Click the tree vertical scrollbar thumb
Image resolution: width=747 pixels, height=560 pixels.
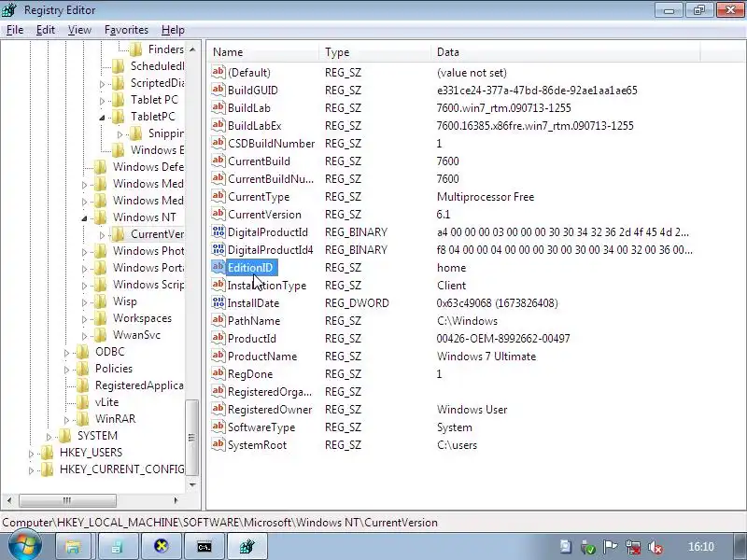pyautogui.click(x=192, y=437)
